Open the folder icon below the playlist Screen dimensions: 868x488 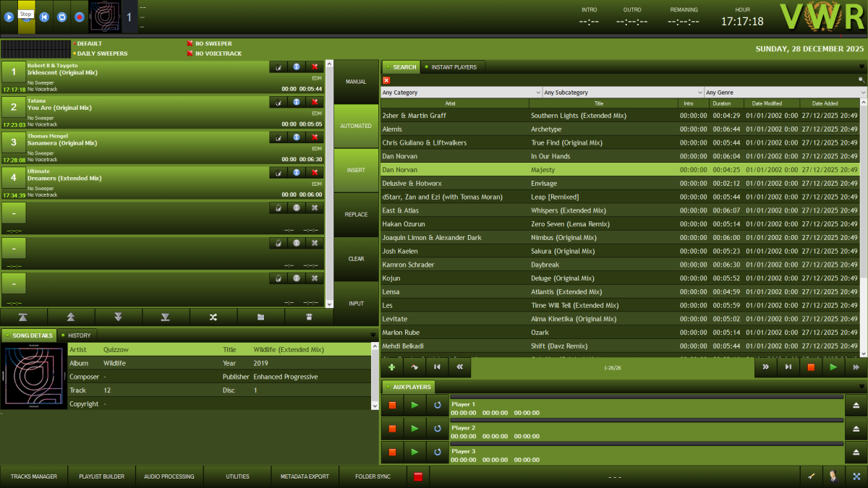tap(260, 317)
